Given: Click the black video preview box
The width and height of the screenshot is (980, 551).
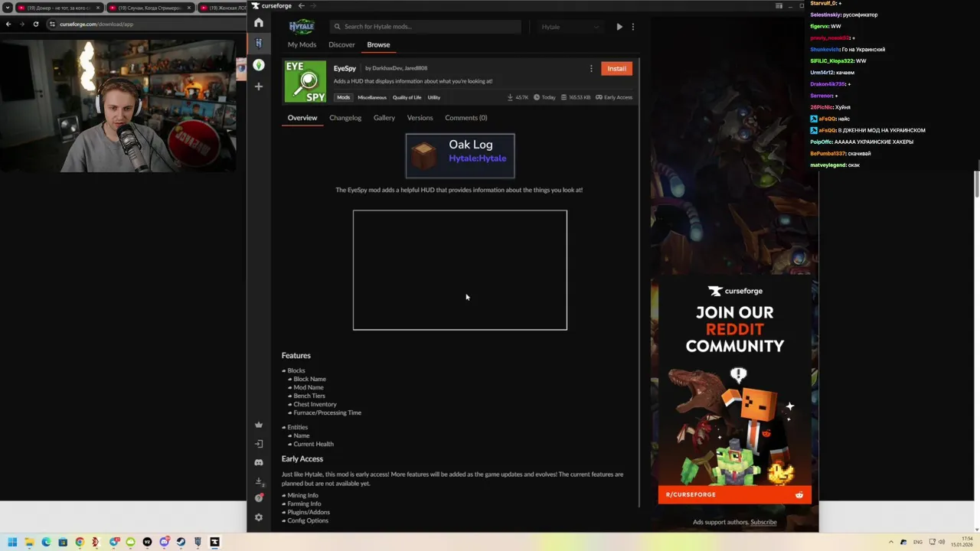Looking at the screenshot, I should pyautogui.click(x=460, y=270).
